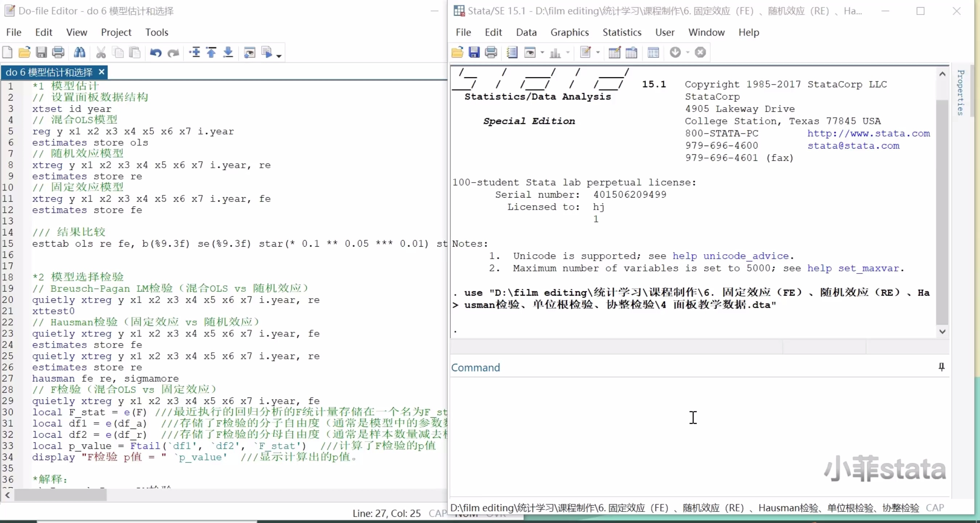The width and height of the screenshot is (980, 523).
Task: Execute the do-file with the run icon
Action: point(267,52)
